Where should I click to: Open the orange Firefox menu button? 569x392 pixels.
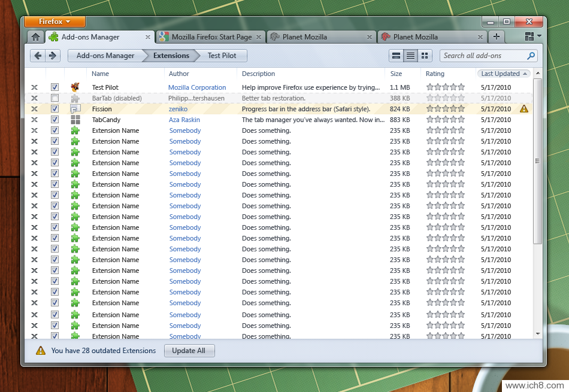(x=55, y=22)
